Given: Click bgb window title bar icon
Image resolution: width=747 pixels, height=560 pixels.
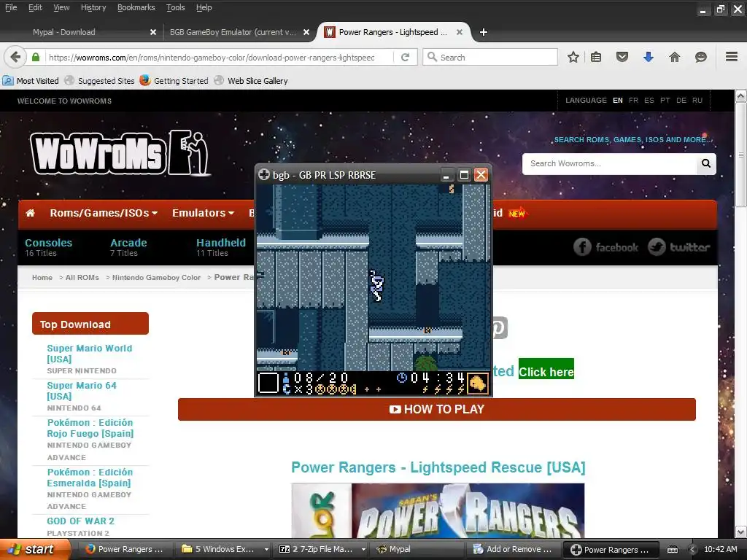Looking at the screenshot, I should (264, 175).
